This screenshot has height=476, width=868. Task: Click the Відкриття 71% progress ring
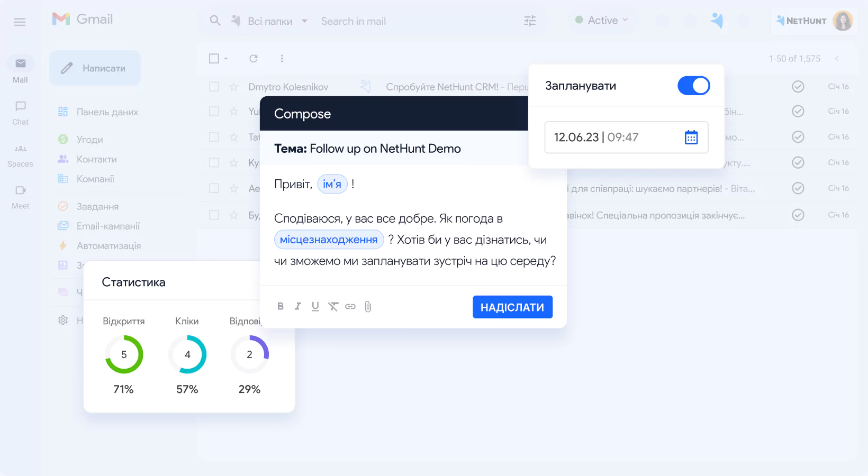click(124, 354)
